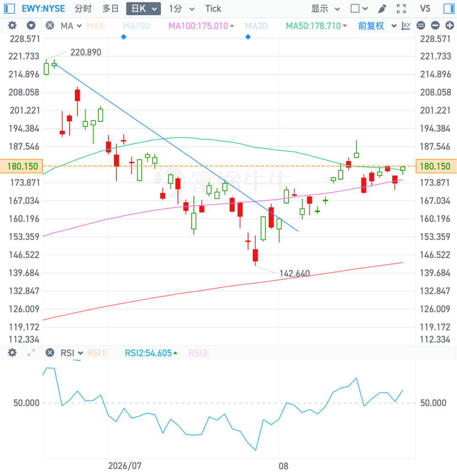Expand the 1分 minute interval dropdown
The height and width of the screenshot is (476, 457).
click(x=182, y=8)
